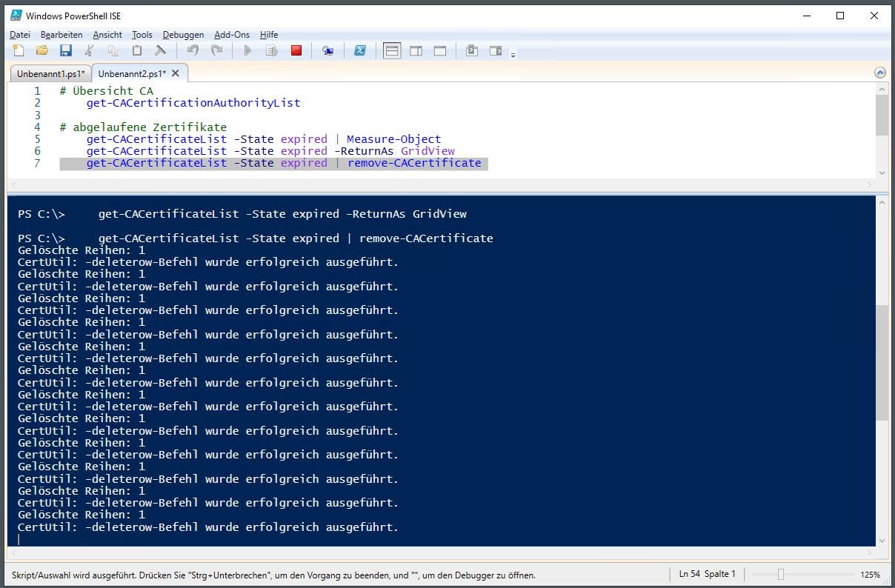This screenshot has height=588, width=895.
Task: Open the Datei menu
Action: point(20,35)
